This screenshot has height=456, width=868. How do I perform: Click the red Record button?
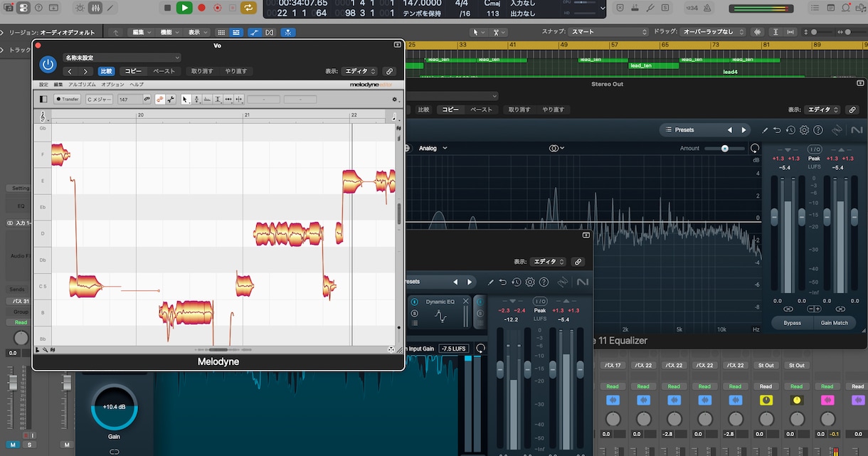point(201,8)
